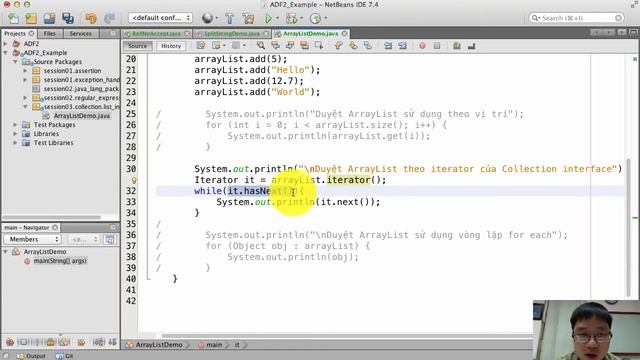Image resolution: width=640 pixels, height=360 pixels.
Task: Click the Find Next Occurrence icon
Action: pos(290,46)
